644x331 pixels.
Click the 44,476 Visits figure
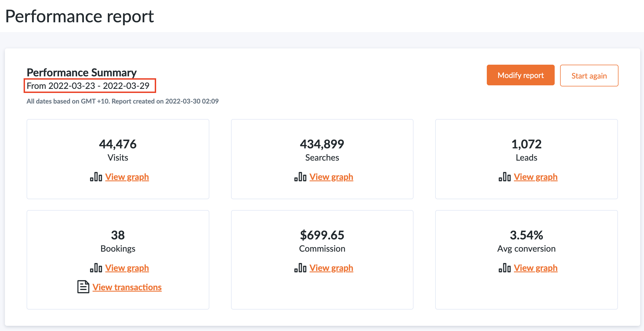pos(118,144)
